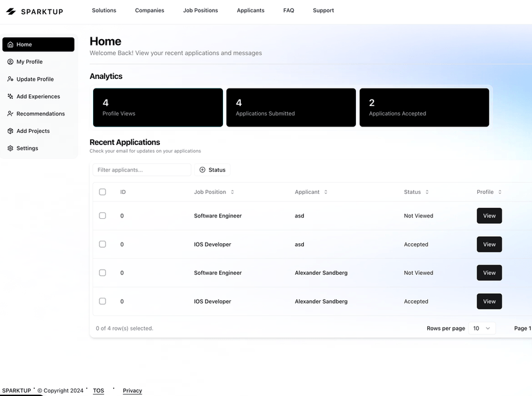View profile for Software Engineer Alexander Sandberg
The width and height of the screenshot is (532, 396).
point(489,273)
